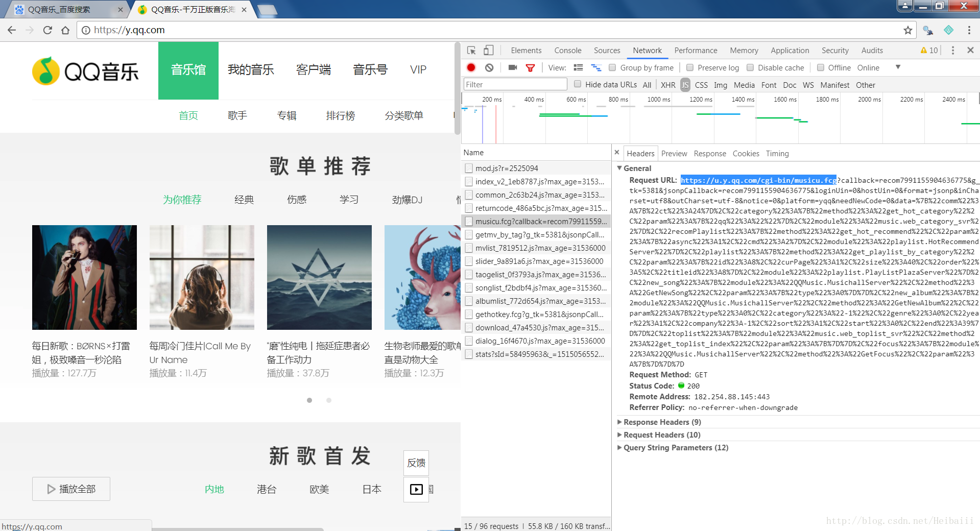Toggle the network filter funnel icon
980x531 pixels.
tap(531, 67)
